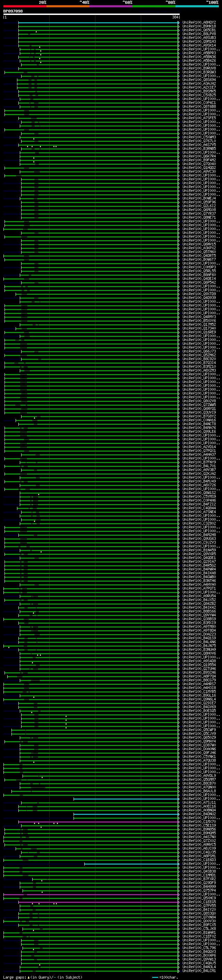The width and height of the screenshot is (222, 980).
Task: Click UniRef100_C5XB25 in the hit list
Action: point(199,95)
